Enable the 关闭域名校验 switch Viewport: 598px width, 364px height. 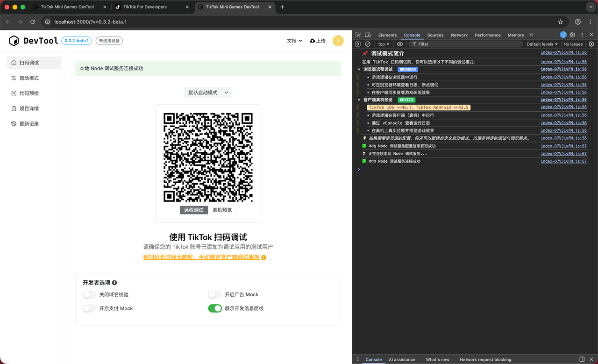tap(89, 294)
